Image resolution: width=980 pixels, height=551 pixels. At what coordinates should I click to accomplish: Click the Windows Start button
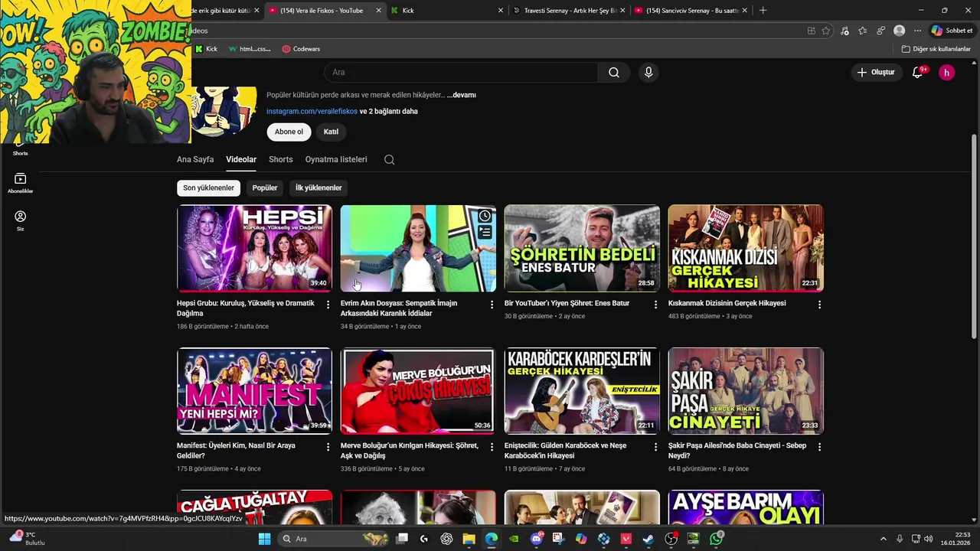(264, 539)
